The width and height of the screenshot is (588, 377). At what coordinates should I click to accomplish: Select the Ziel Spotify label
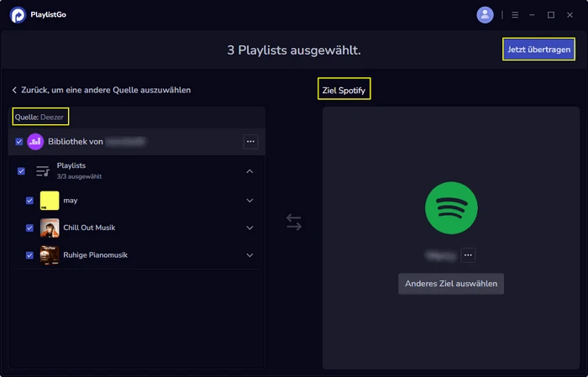coord(344,91)
